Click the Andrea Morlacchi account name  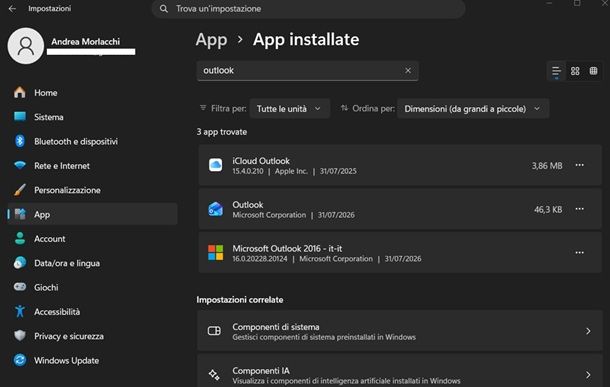click(86, 42)
